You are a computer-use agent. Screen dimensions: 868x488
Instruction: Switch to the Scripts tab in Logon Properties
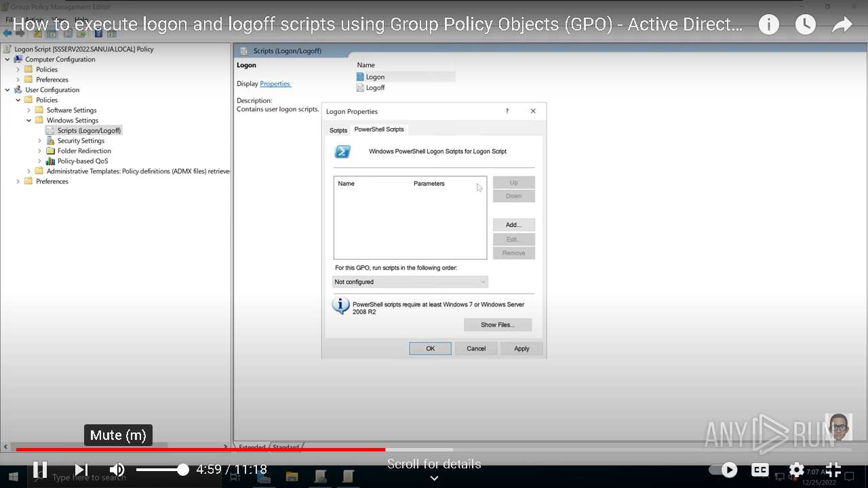tap(338, 130)
